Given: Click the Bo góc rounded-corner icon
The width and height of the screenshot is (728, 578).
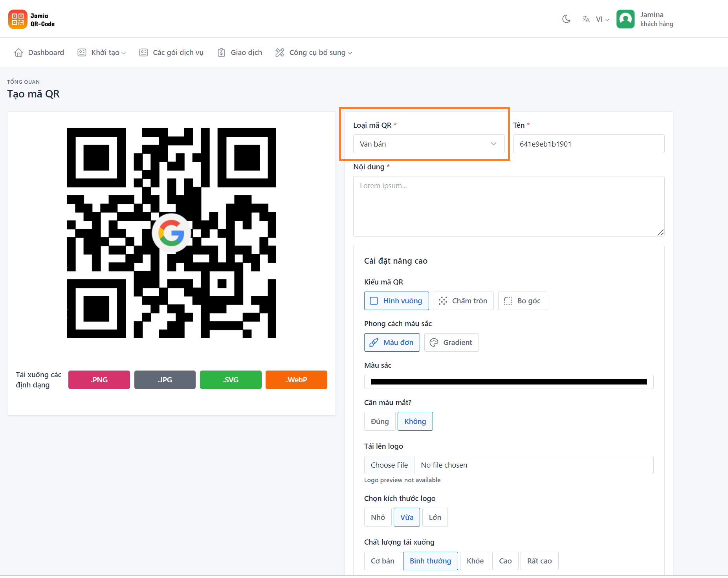Looking at the screenshot, I should 508,301.
